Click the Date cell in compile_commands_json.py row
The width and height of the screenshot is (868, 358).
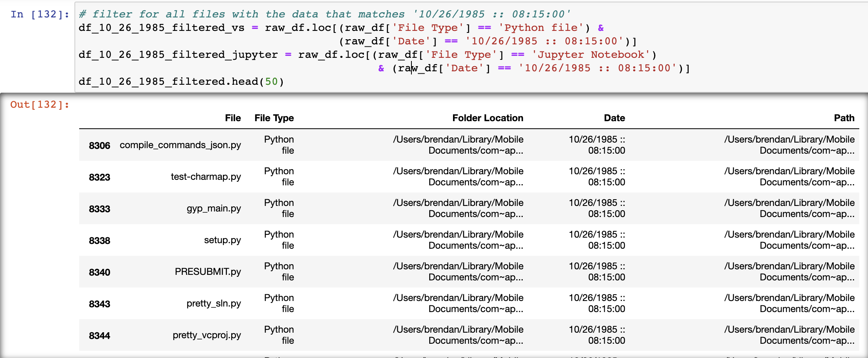pos(597,145)
